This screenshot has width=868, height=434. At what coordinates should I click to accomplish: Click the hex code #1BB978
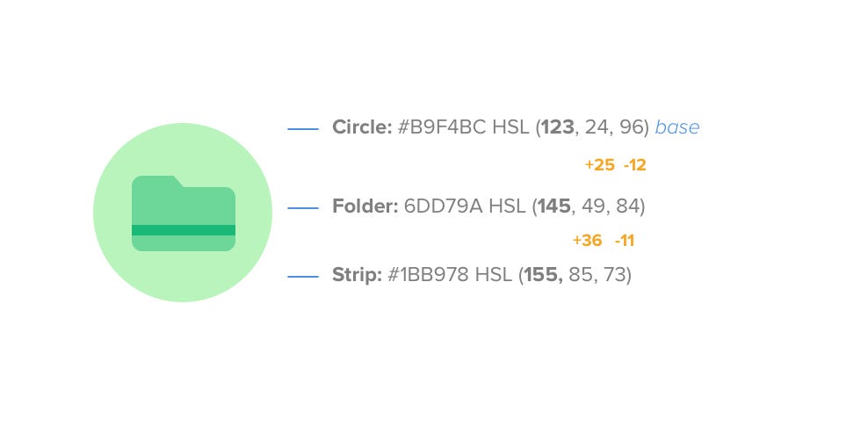[x=429, y=275]
